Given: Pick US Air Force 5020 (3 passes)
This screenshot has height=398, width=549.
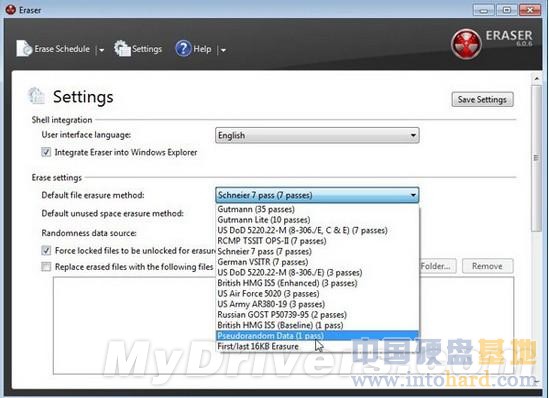Looking at the screenshot, I should click(x=317, y=293).
